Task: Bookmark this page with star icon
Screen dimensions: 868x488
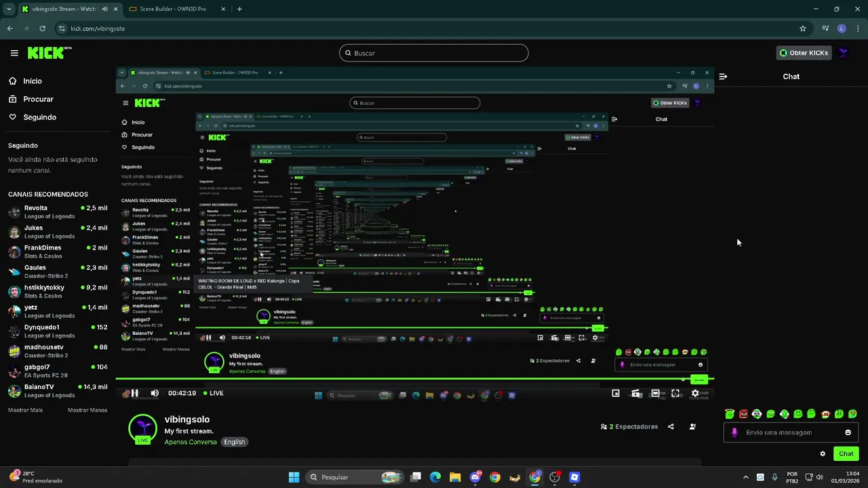Action: click(803, 28)
